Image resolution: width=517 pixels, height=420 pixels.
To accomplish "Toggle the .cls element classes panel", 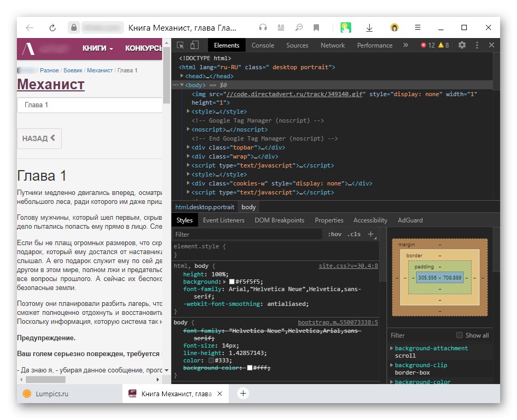I will 354,234.
